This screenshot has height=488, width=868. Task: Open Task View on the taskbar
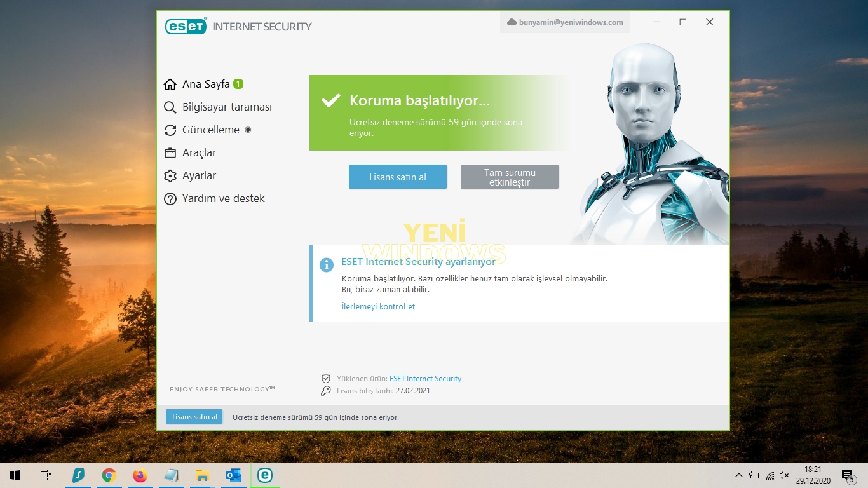[46, 475]
